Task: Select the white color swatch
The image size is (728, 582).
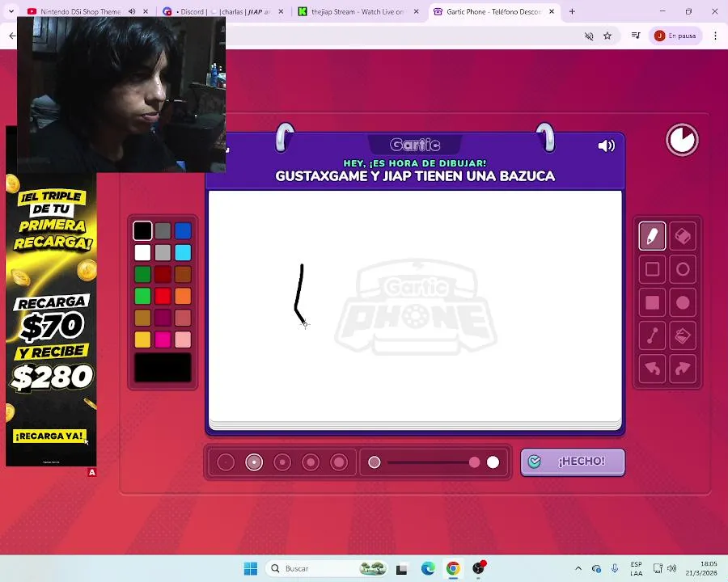Action: [142, 252]
